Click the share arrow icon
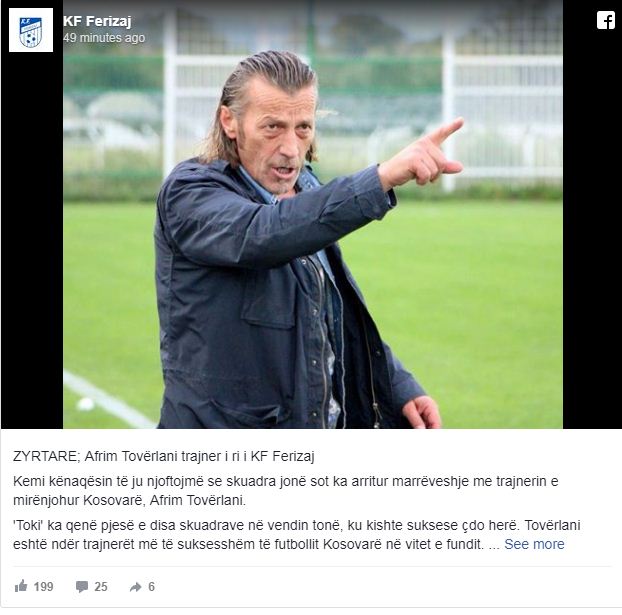622x615 pixels. tap(136, 587)
